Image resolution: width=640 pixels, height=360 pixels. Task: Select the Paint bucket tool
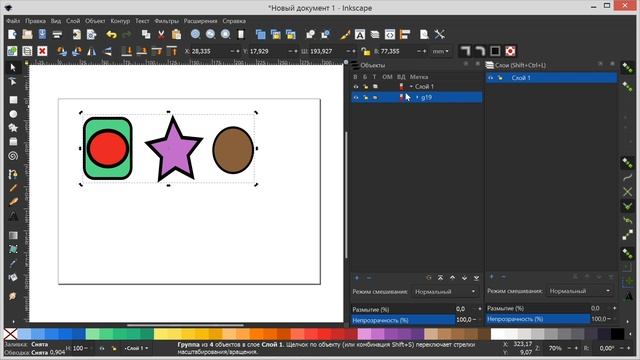[x=13, y=278]
